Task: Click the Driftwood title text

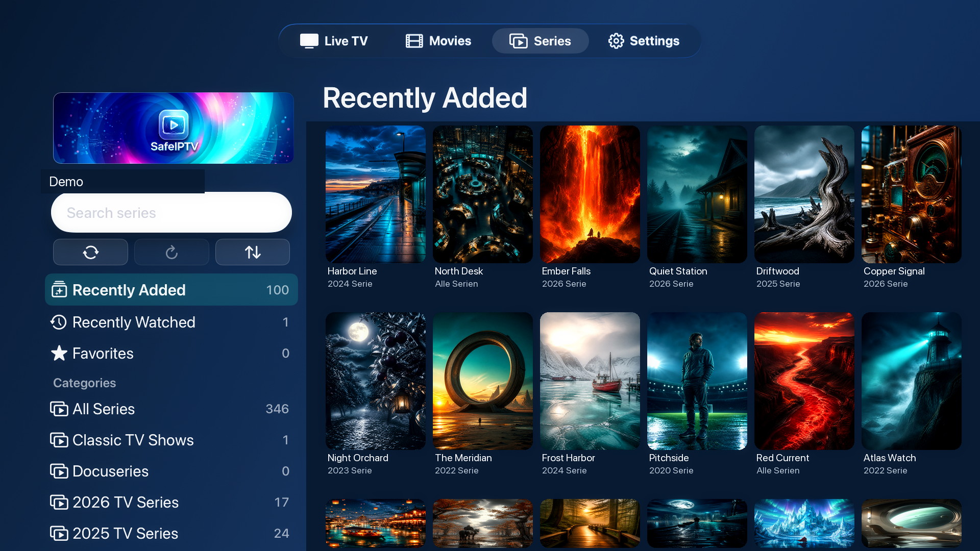Action: [778, 271]
